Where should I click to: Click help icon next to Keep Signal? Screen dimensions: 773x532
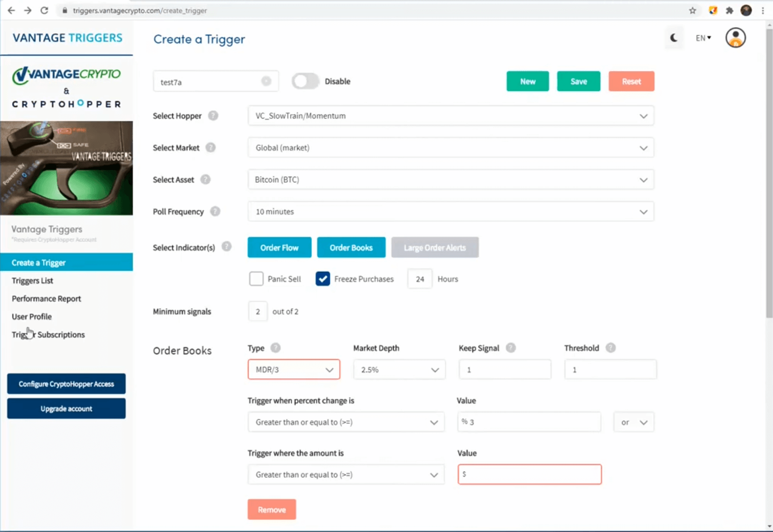(510, 348)
